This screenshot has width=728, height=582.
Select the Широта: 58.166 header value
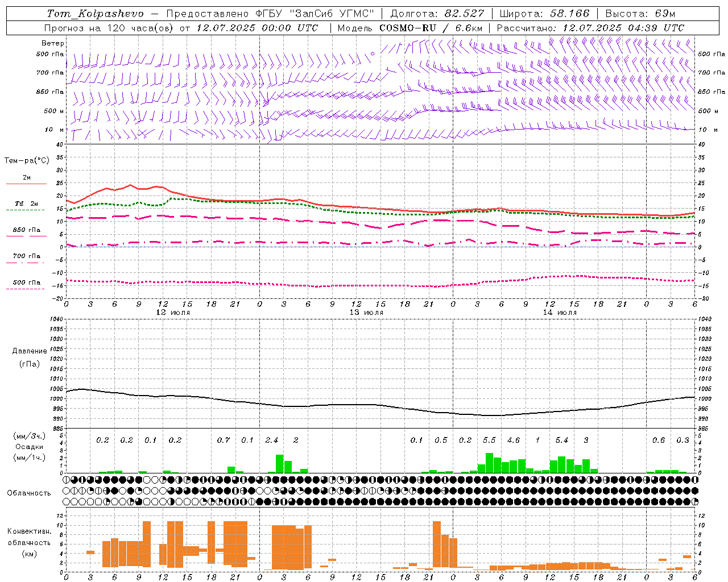click(544, 14)
